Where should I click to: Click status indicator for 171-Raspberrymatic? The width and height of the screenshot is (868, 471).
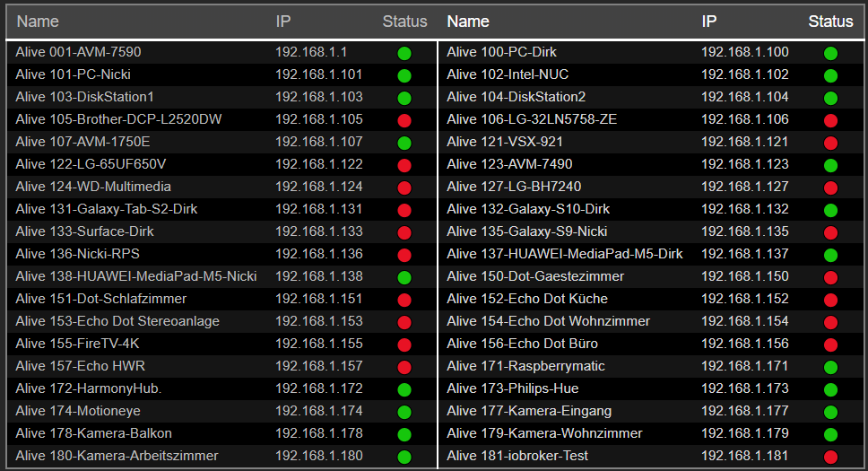[830, 367]
